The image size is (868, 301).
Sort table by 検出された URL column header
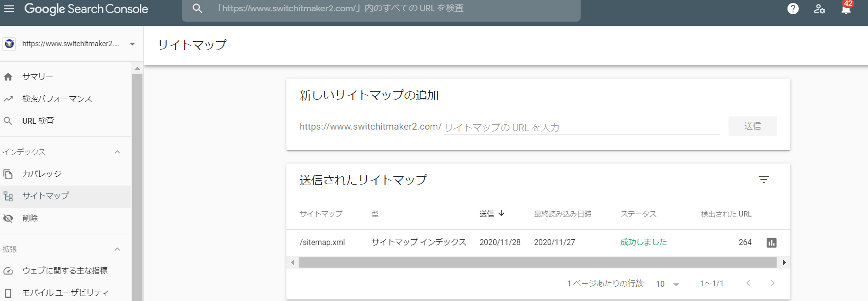pos(726,214)
